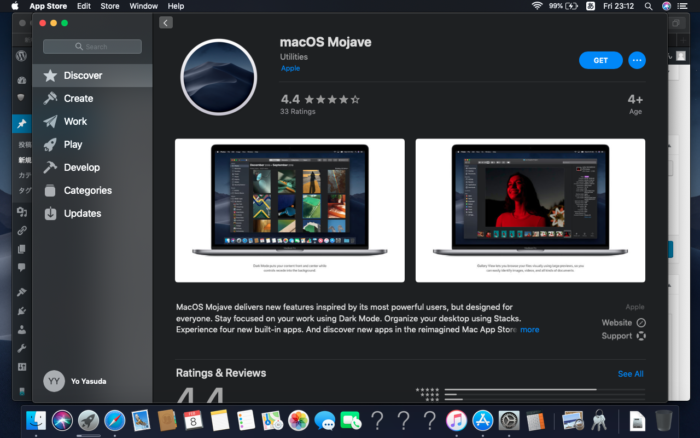Open the Develop section
The height and width of the screenshot is (438, 700).
coord(81,168)
